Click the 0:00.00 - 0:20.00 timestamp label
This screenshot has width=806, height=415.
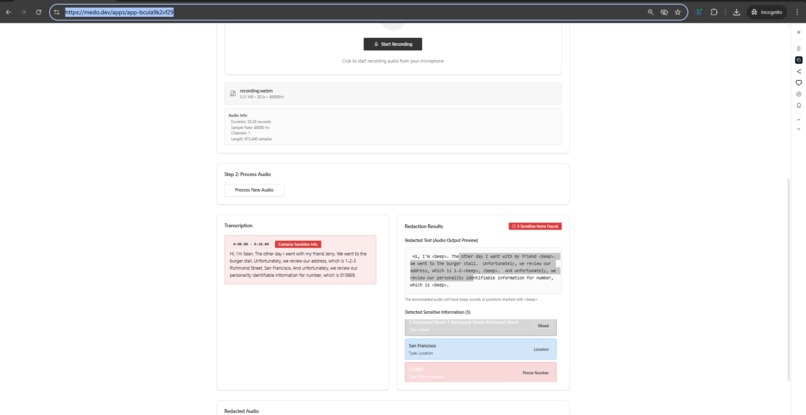(251, 244)
